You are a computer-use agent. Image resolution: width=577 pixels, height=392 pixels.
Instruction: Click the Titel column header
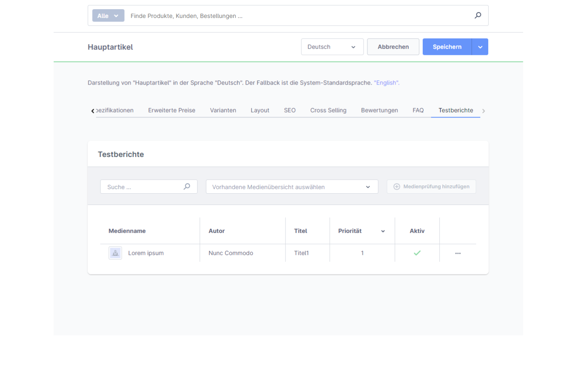(301, 231)
